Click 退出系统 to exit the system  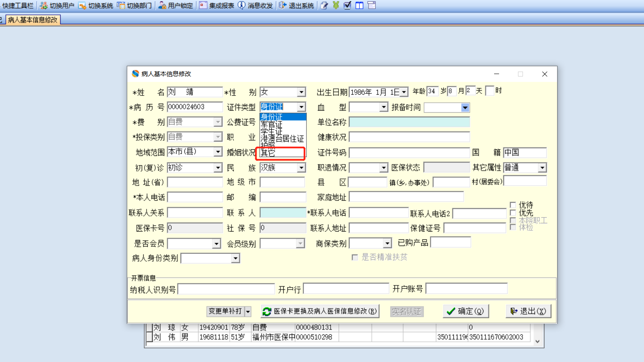coord(296,5)
